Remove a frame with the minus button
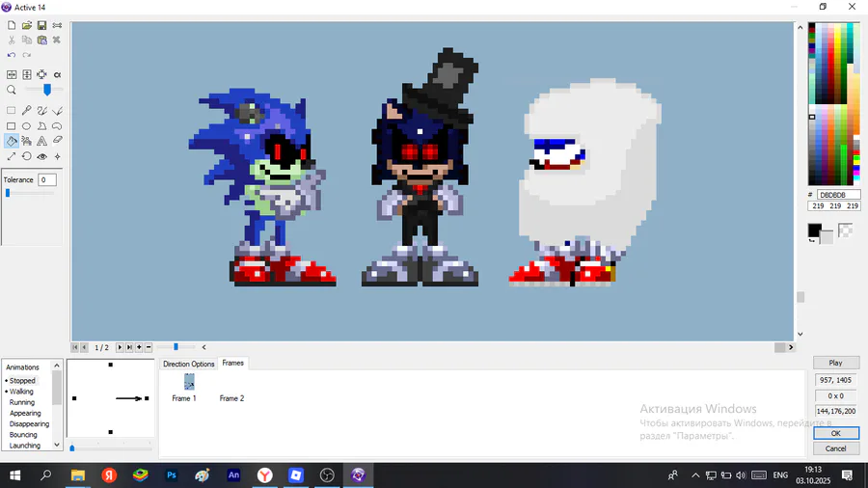The width and height of the screenshot is (868, 488). [149, 347]
